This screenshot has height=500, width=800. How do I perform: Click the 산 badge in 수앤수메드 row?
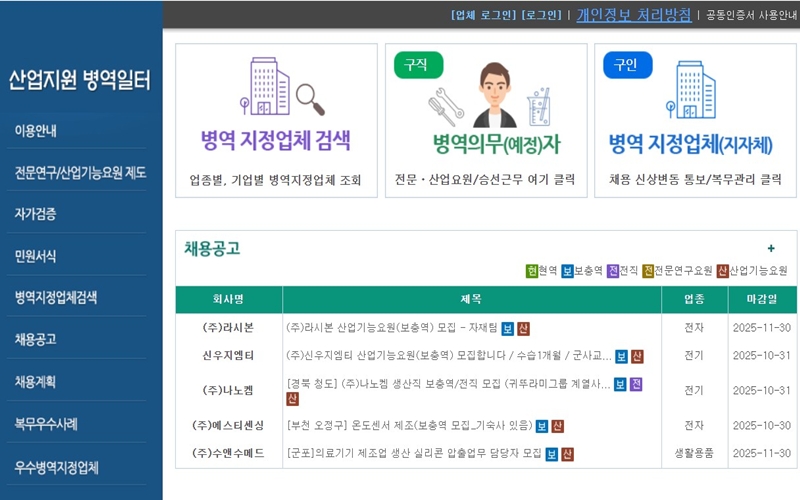click(567, 454)
